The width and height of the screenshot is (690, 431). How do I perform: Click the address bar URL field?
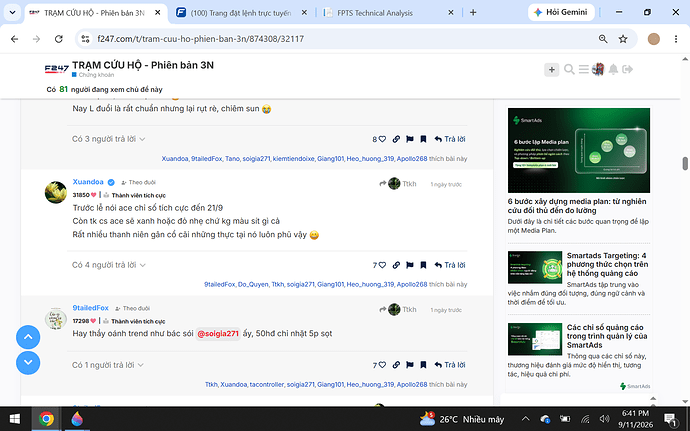point(343,39)
